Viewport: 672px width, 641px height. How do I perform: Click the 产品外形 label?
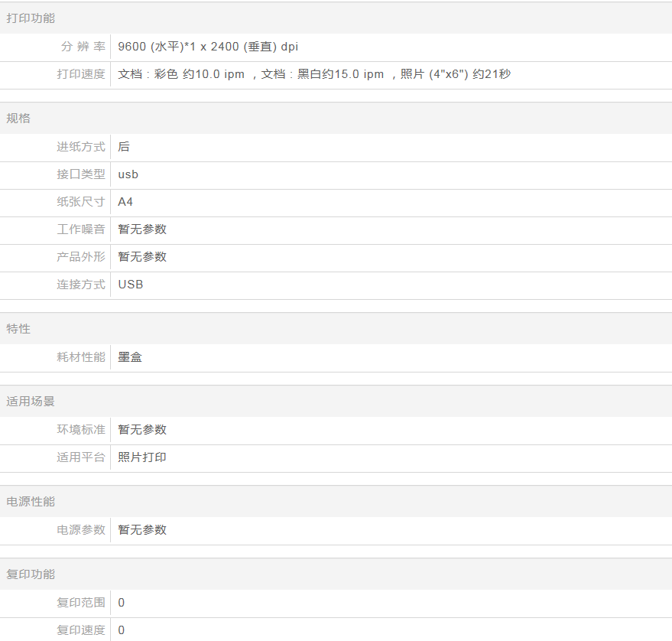(81, 257)
